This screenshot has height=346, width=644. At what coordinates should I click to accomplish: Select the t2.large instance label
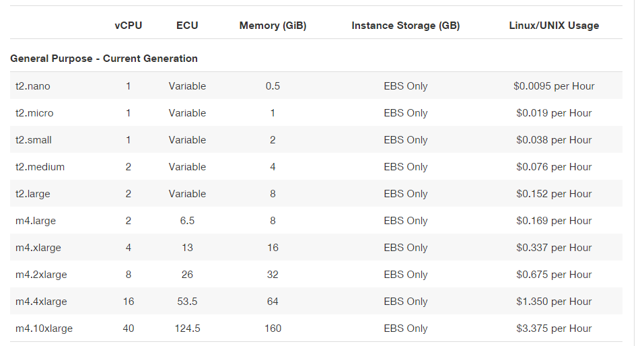(33, 194)
